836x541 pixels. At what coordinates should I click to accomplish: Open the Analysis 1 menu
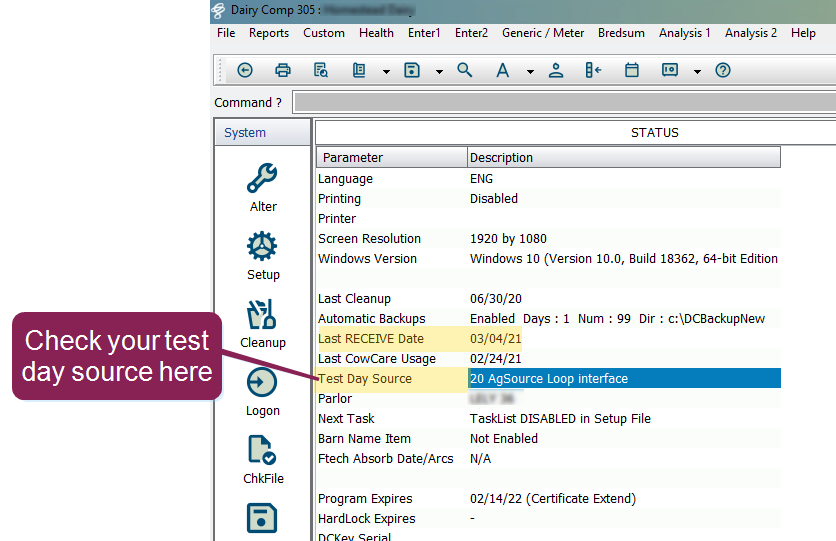[x=685, y=33]
